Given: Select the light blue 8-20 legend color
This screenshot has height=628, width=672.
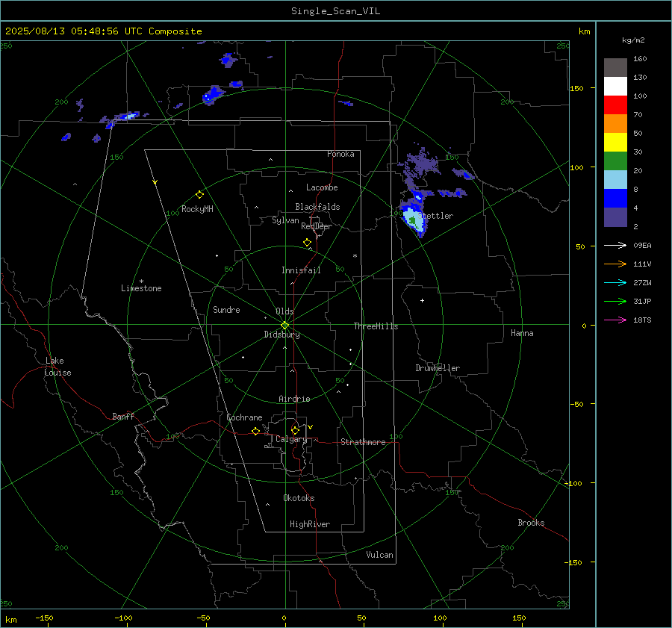Looking at the screenshot, I should click(615, 180).
